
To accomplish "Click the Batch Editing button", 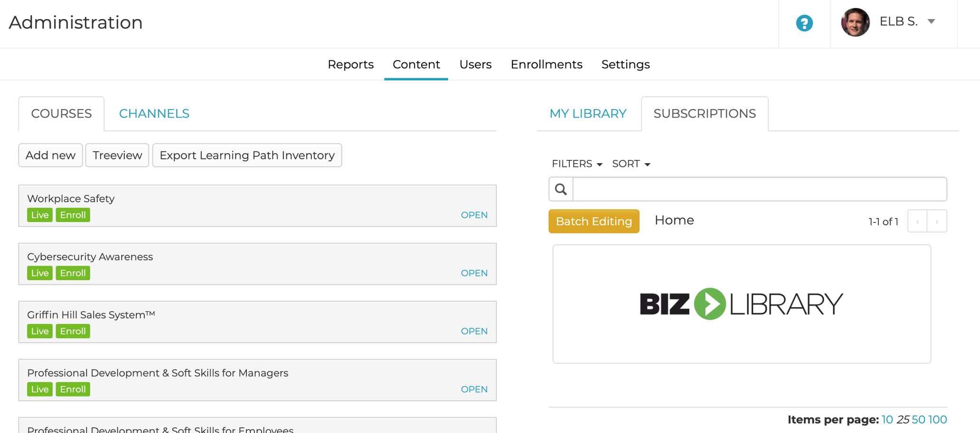I will pyautogui.click(x=594, y=221).
